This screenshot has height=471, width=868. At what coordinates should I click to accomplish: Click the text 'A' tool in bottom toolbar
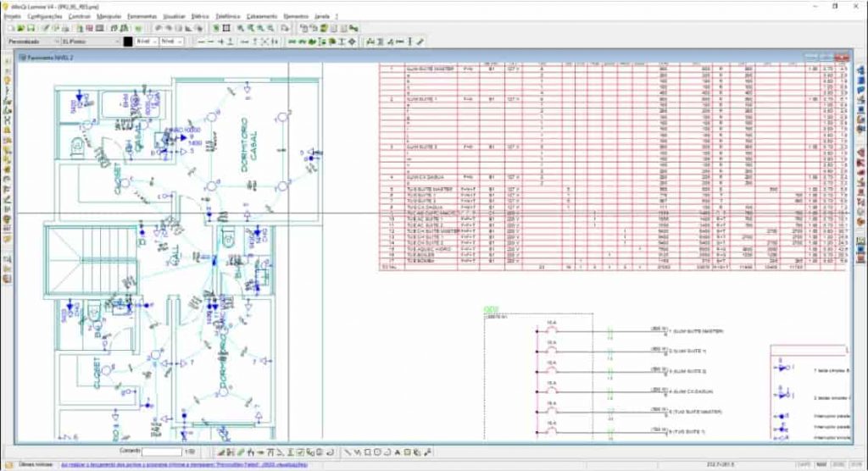tap(398, 452)
